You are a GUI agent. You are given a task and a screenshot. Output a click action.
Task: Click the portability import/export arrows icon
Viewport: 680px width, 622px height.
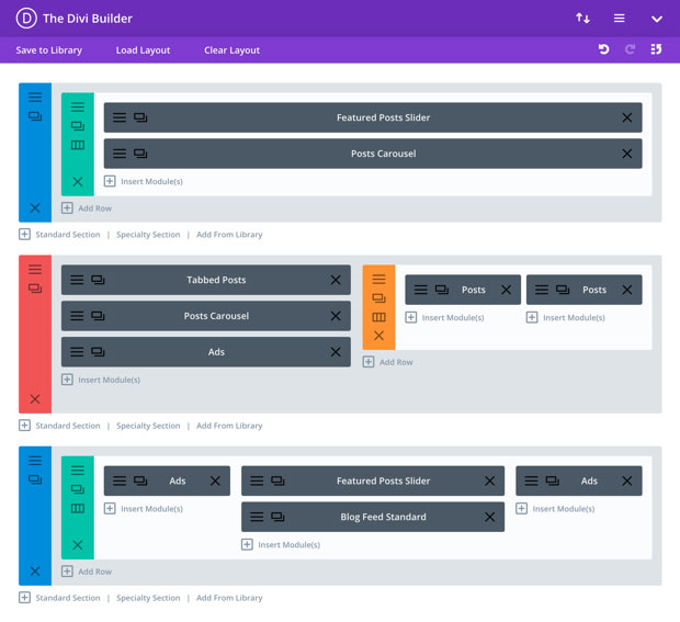[x=582, y=18]
